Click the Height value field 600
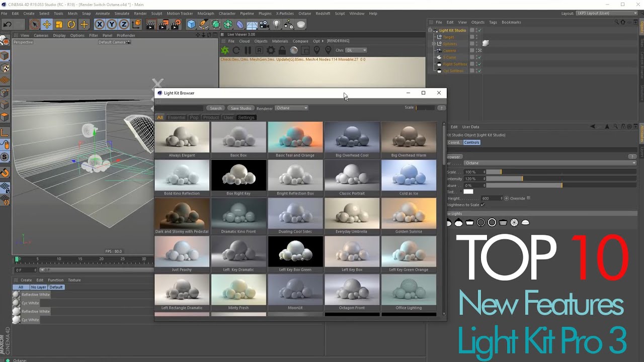644x362 pixels. tap(491, 198)
